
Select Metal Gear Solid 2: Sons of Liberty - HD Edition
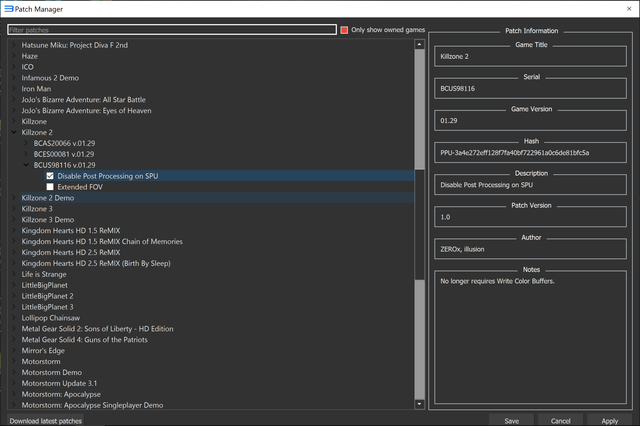[x=97, y=329]
